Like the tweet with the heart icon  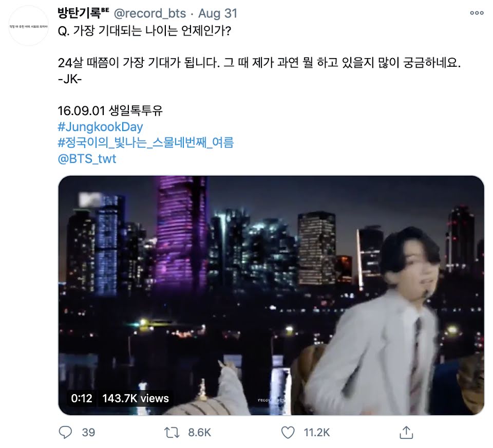click(x=288, y=432)
